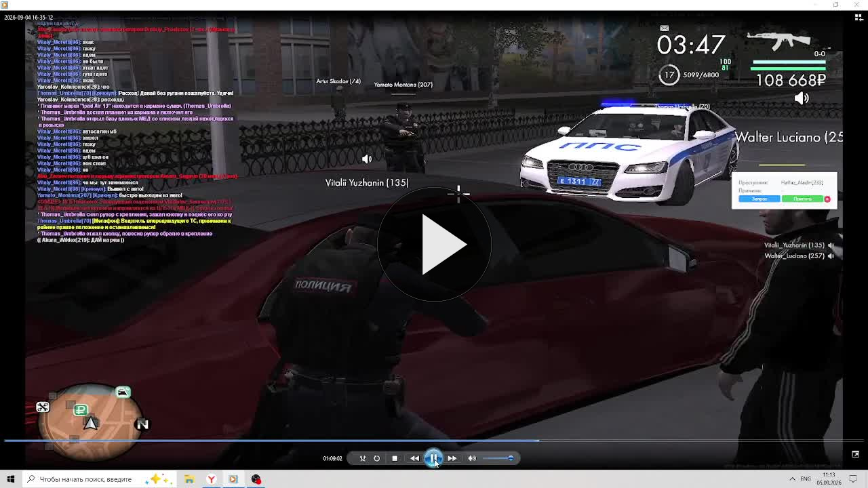Image resolution: width=868 pixels, height=488 pixels.
Task: Open the Windows Start menu
Action: pos(11,479)
